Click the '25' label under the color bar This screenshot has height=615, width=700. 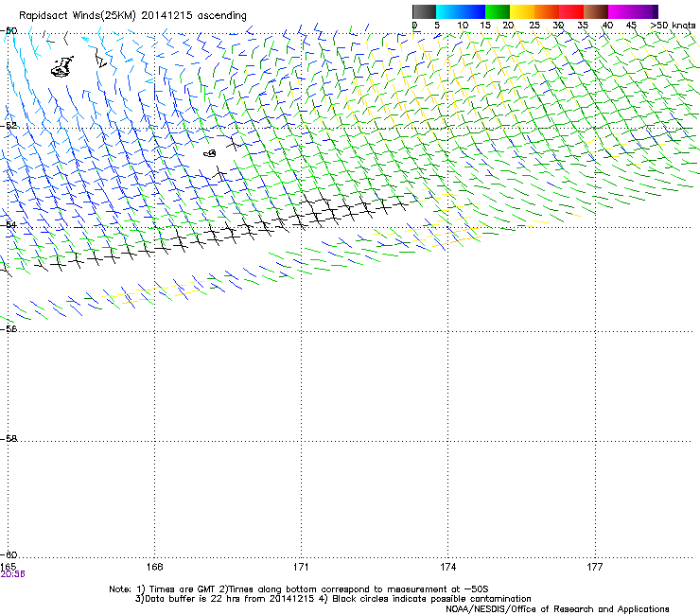pyautogui.click(x=534, y=26)
